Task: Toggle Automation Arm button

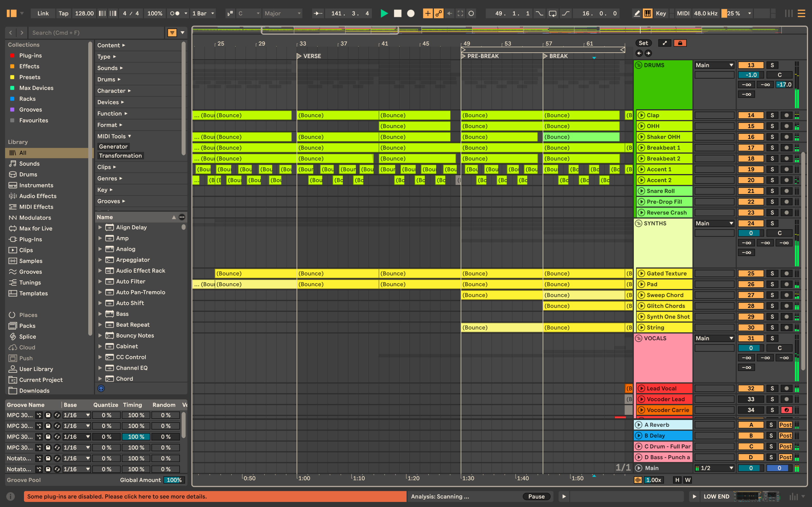Action: pyautogui.click(x=438, y=14)
